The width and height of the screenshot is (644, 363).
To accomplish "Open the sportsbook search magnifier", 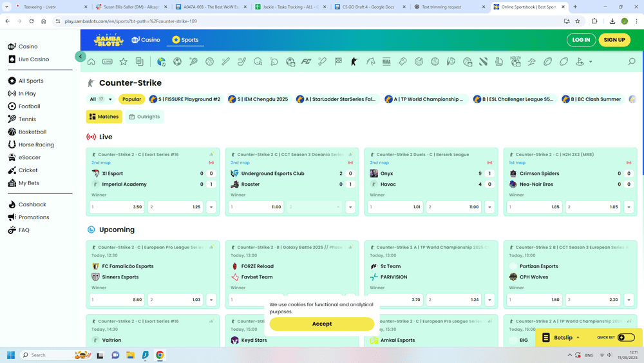I will pyautogui.click(x=632, y=62).
